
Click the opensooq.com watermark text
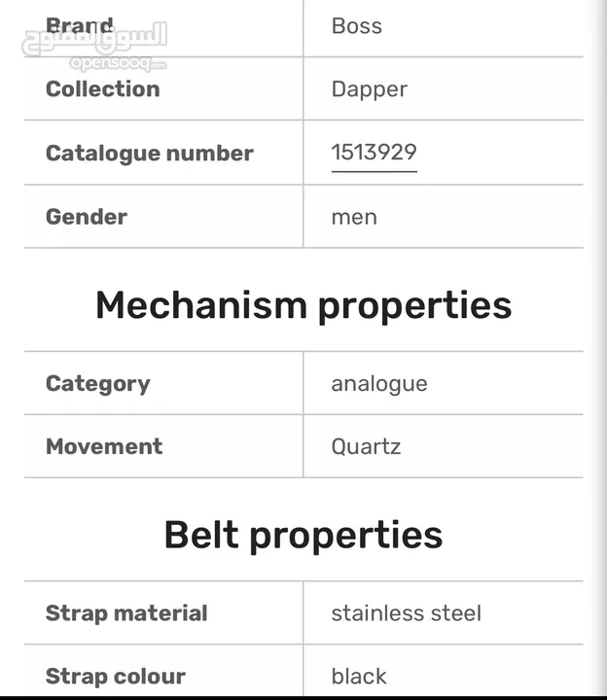(119, 64)
